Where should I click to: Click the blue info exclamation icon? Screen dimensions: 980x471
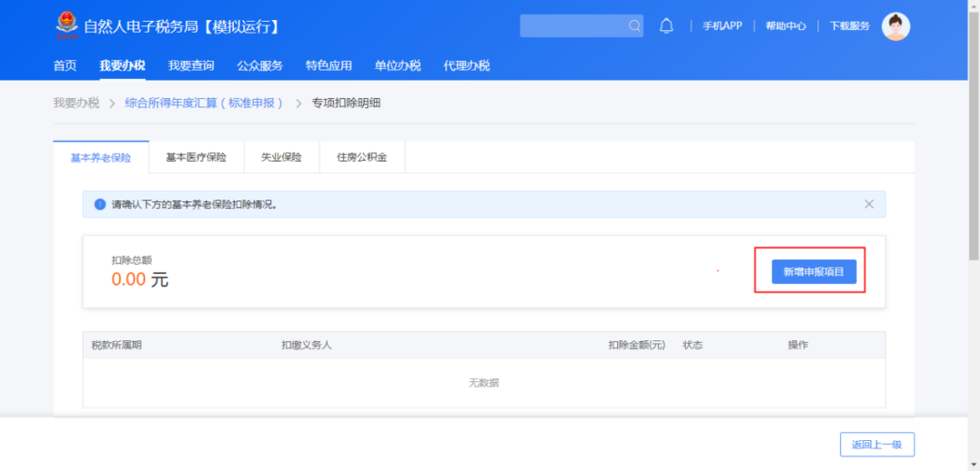[100, 204]
